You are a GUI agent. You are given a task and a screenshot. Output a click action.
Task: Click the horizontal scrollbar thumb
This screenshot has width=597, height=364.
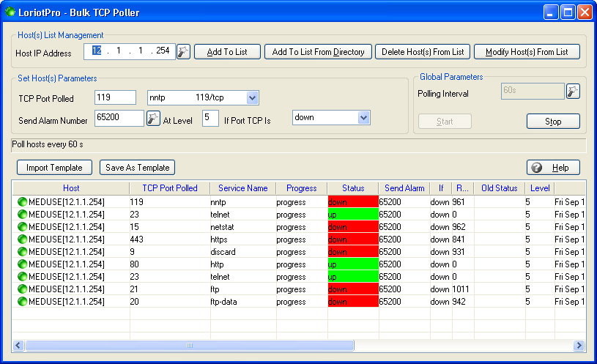point(190,346)
